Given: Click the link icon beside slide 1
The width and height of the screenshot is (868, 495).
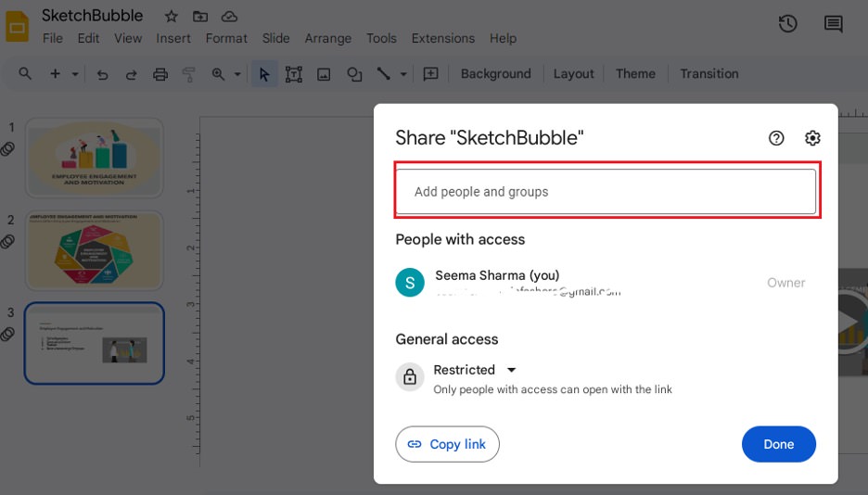Looking at the screenshot, I should pos(7,148).
